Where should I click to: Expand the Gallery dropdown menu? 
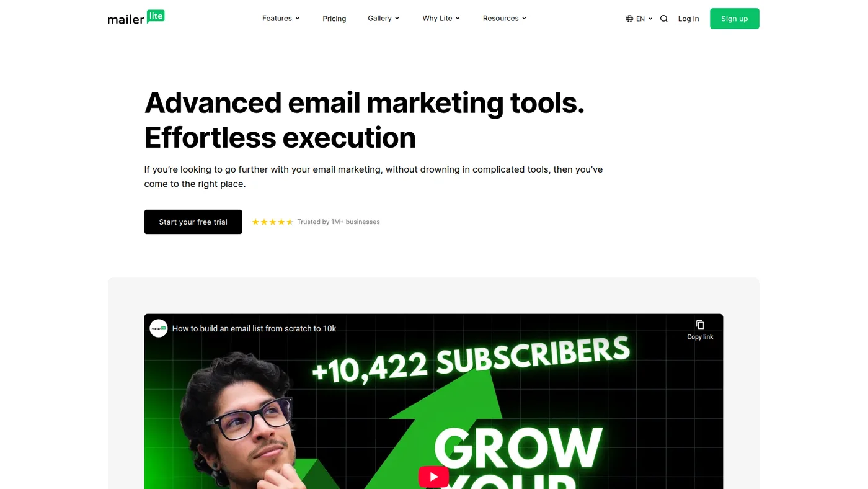[383, 19]
